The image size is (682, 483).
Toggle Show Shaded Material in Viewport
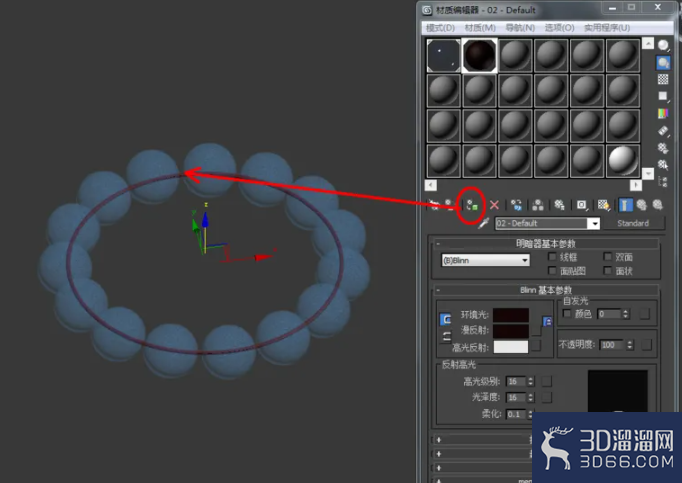coord(604,205)
